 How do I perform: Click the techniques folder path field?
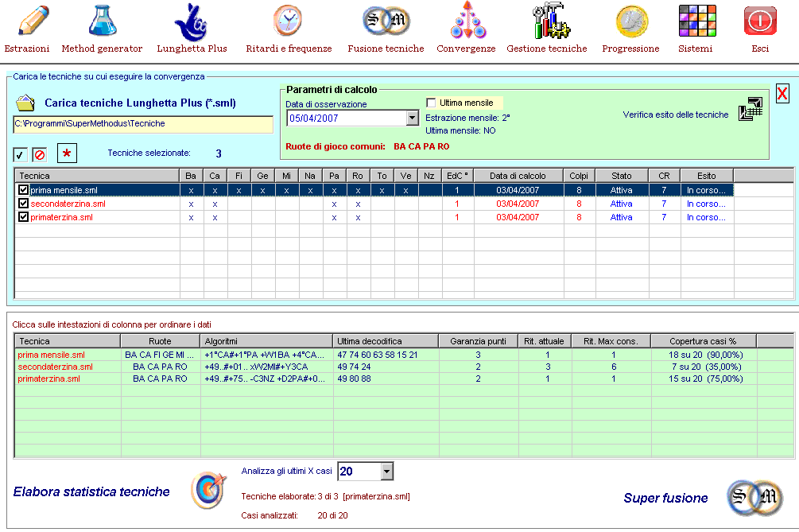(143, 124)
